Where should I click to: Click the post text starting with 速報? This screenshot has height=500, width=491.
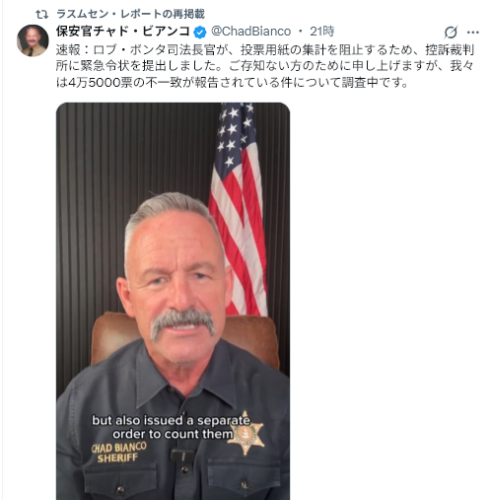265,66
